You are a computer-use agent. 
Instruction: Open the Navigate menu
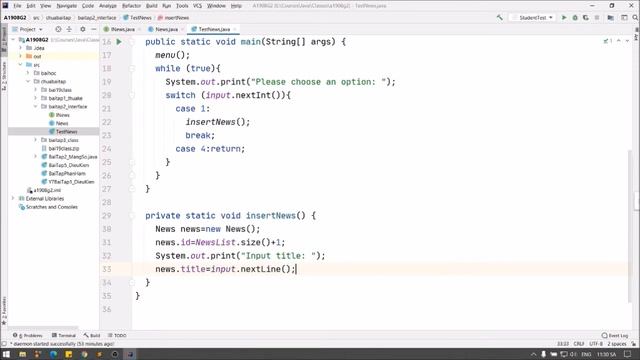[x=67, y=6]
